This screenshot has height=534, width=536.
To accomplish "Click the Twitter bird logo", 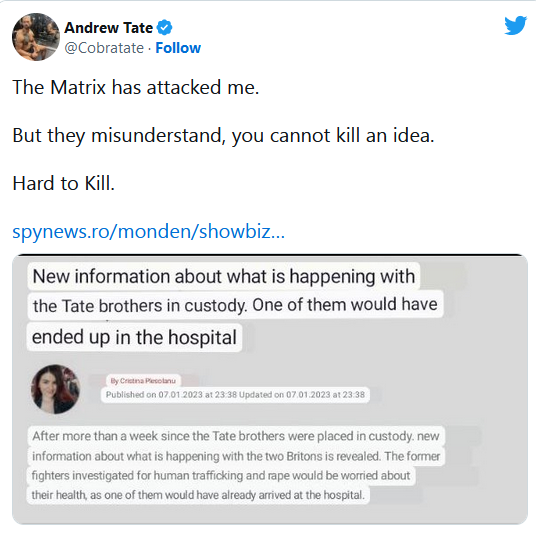I will pyautogui.click(x=515, y=25).
